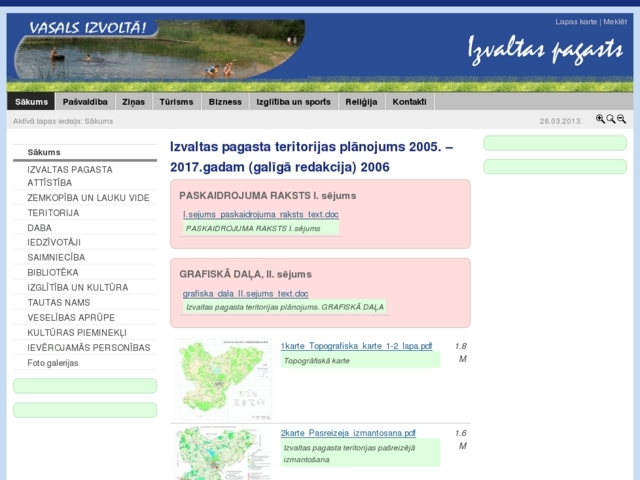
Task: Download I.sejums_paskaidrojuma_raksts_text.doc file
Action: (x=260, y=214)
